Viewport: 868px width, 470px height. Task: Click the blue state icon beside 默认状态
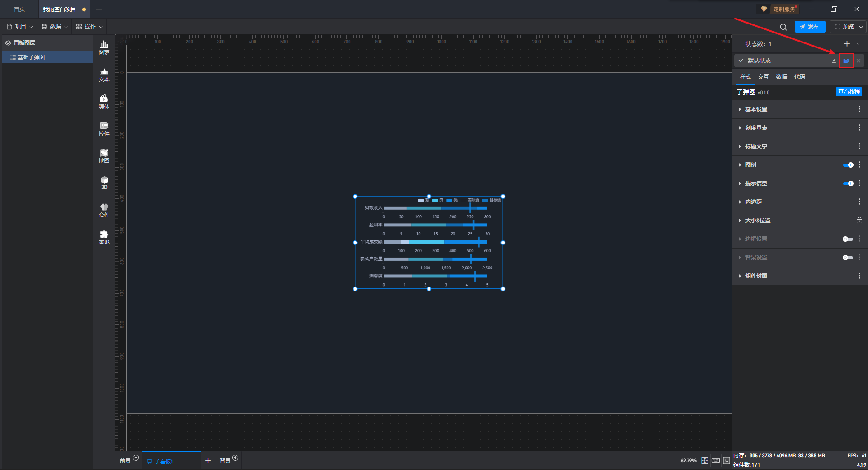click(x=846, y=61)
